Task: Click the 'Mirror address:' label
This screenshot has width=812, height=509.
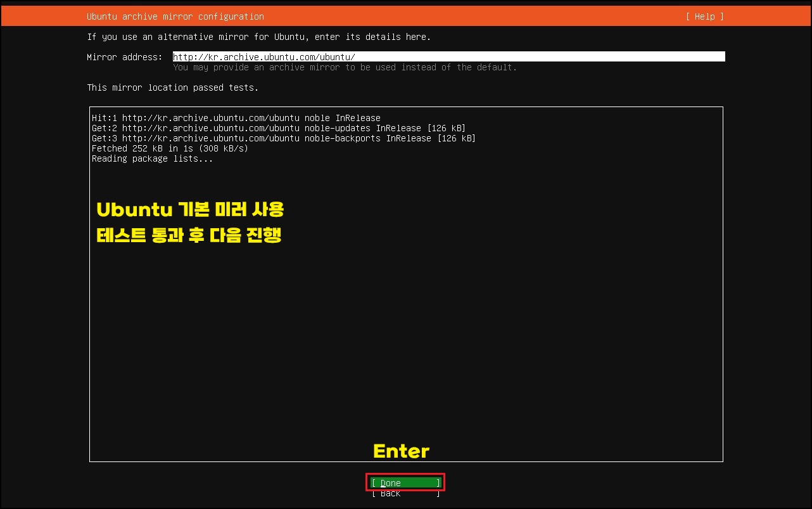Action: pyautogui.click(x=125, y=57)
